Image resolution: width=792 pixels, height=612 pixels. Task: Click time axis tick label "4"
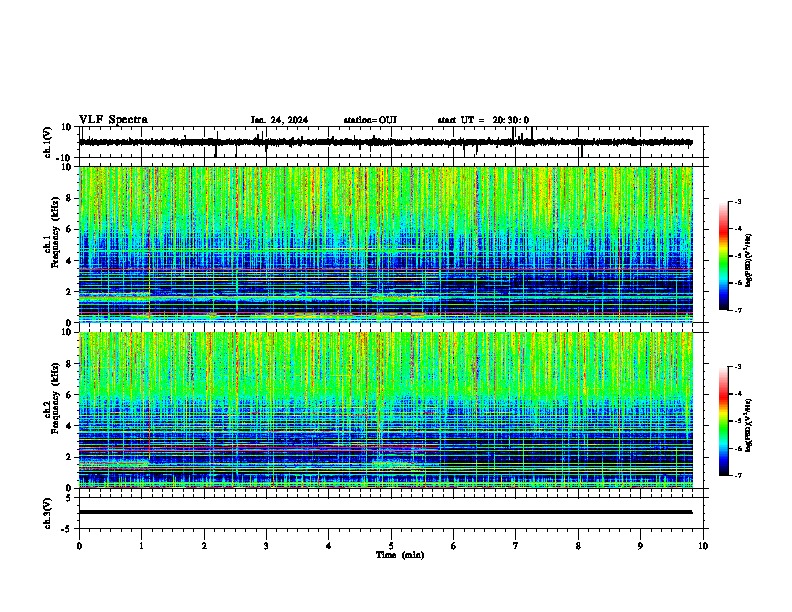tap(329, 546)
